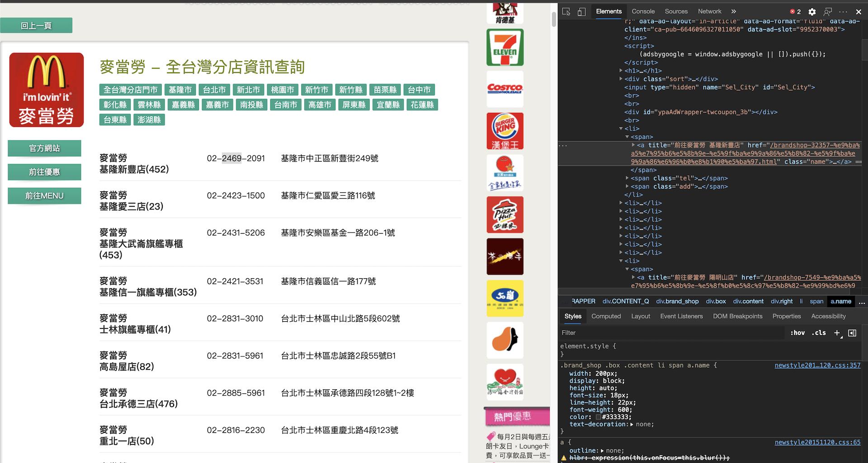Click a.name breadcrumb item

click(x=840, y=301)
